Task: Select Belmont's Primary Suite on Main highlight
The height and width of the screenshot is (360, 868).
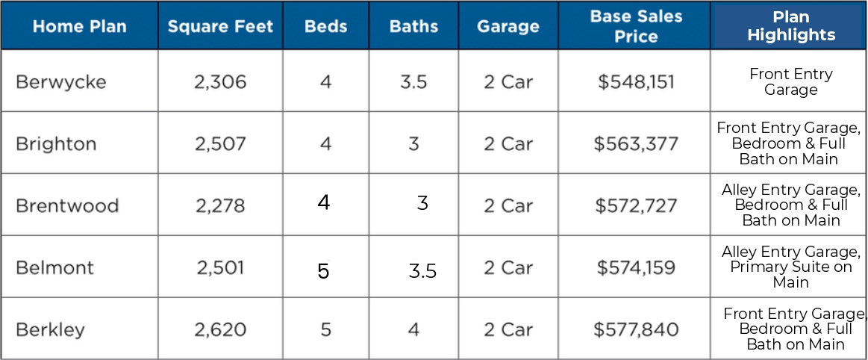Action: [x=791, y=267]
